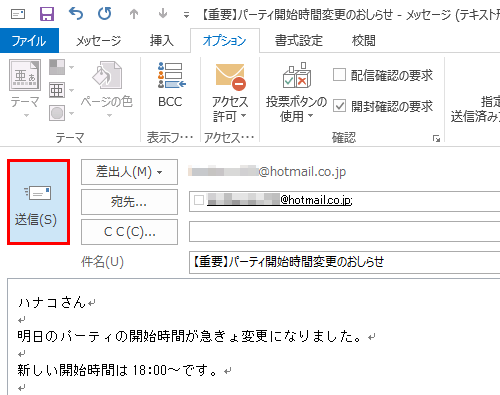Show the BCC field
The height and width of the screenshot is (395, 500).
coord(170,85)
